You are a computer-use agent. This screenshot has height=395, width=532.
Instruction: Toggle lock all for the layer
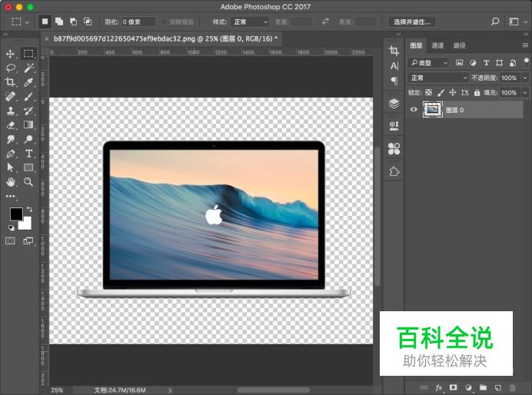pyautogui.click(x=477, y=92)
